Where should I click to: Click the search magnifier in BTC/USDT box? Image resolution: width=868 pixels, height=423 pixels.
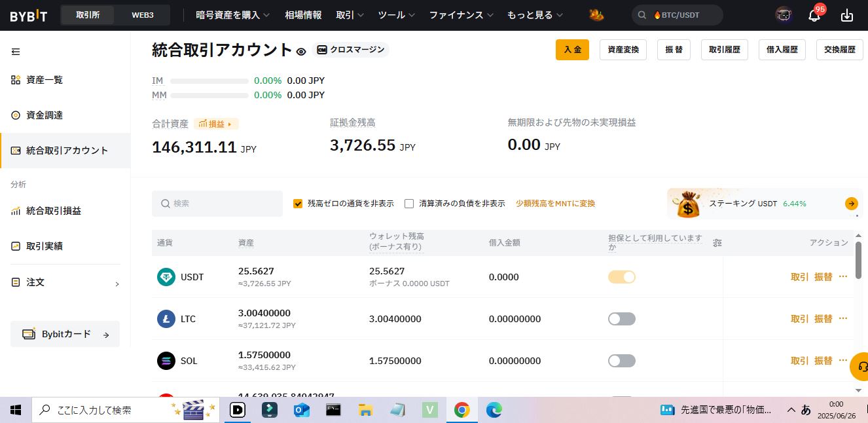(x=643, y=15)
